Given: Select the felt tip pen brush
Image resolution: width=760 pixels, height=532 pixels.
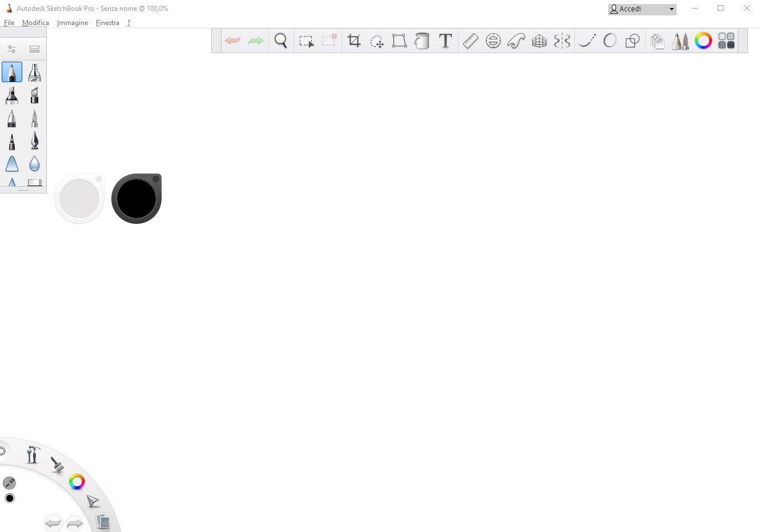Looking at the screenshot, I should (x=12, y=141).
